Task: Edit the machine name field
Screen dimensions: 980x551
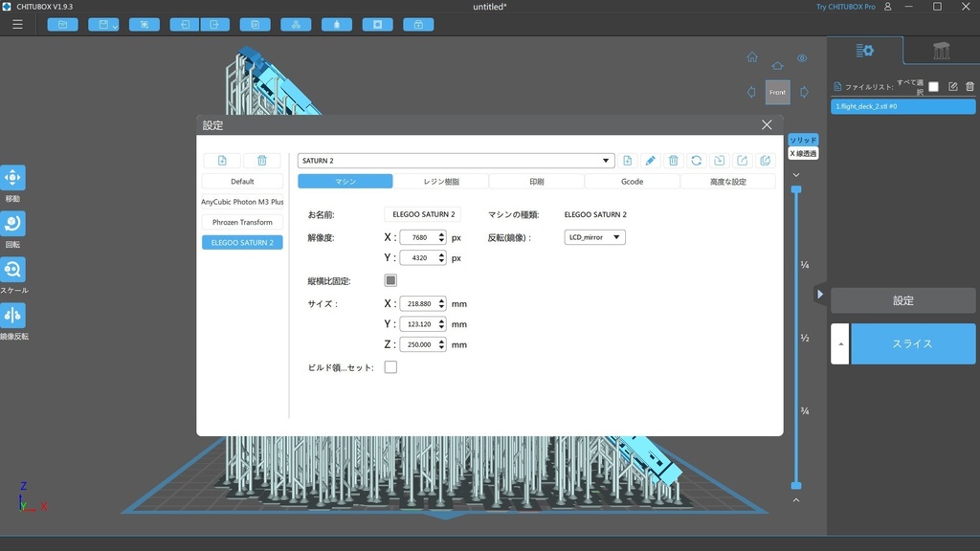Action: tap(422, 214)
